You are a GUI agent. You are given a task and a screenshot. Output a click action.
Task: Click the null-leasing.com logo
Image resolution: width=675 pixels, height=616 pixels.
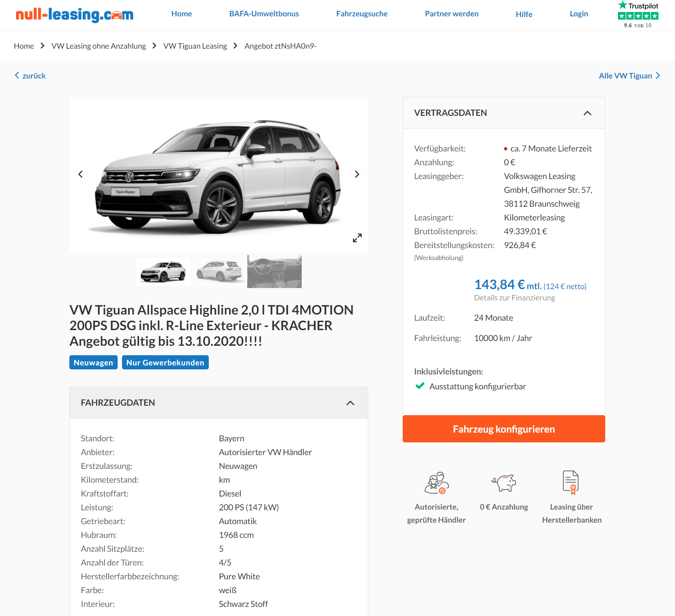pyautogui.click(x=74, y=15)
